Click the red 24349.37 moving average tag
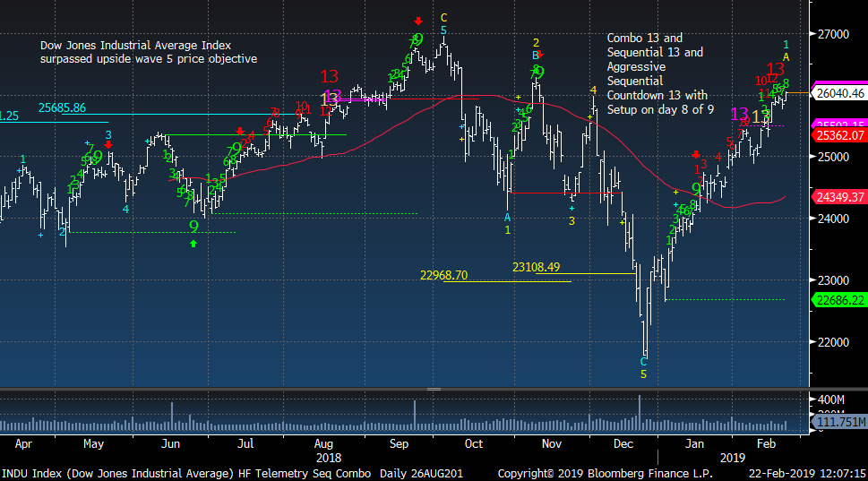The image size is (868, 481). [840, 197]
